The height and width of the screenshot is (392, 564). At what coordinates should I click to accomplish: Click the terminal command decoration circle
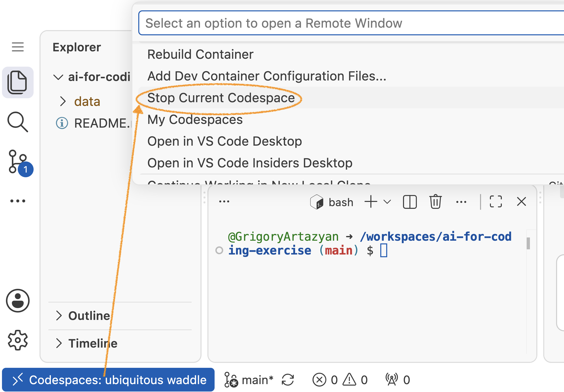(219, 250)
